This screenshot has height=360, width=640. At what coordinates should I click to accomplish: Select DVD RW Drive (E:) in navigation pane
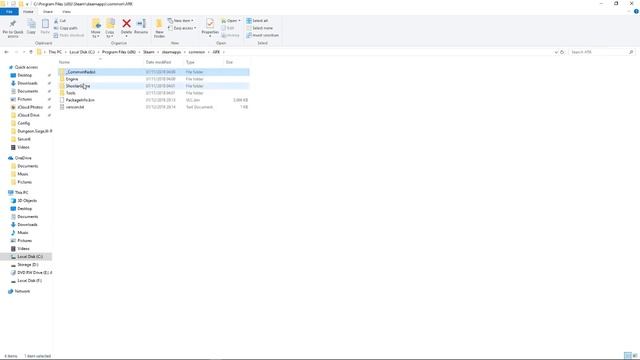(x=32, y=273)
